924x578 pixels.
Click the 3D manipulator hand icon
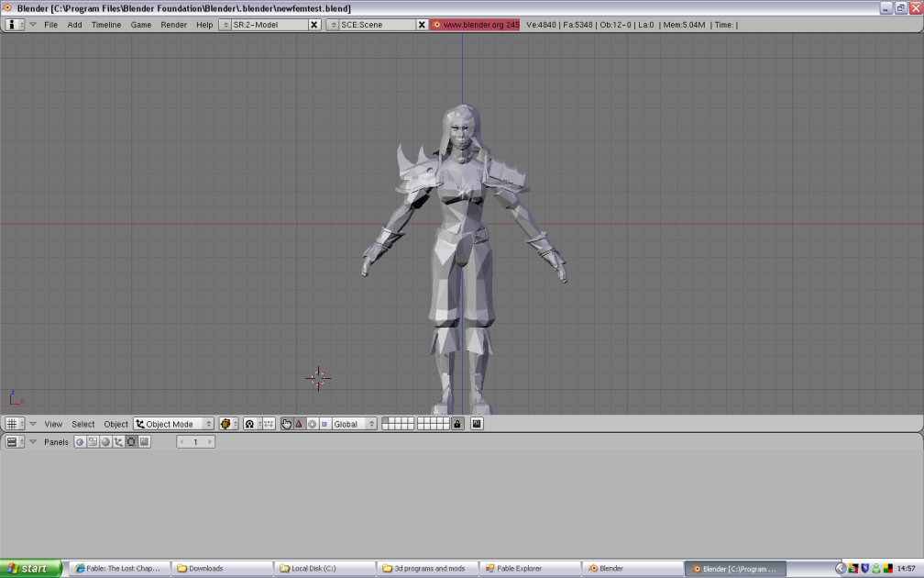287,424
